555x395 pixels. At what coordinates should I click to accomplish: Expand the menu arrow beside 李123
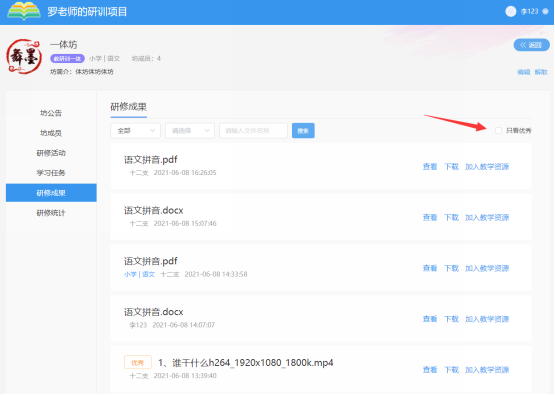coord(545,12)
